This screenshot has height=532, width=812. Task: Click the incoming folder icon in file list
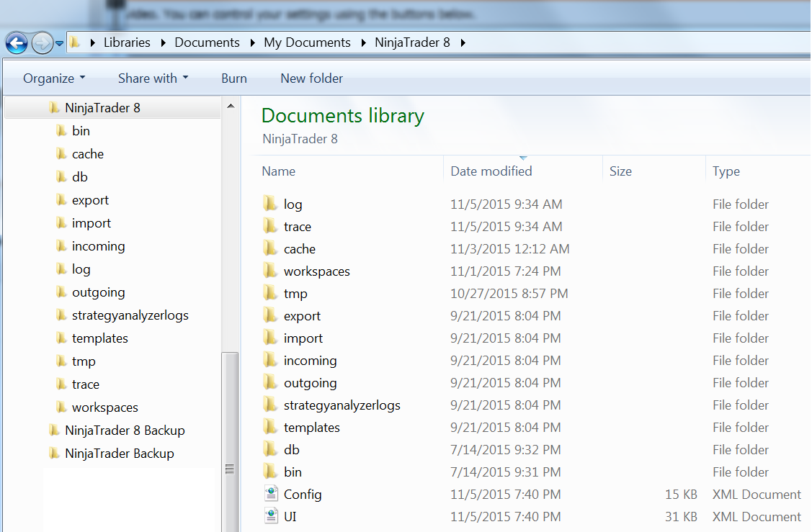click(x=269, y=360)
